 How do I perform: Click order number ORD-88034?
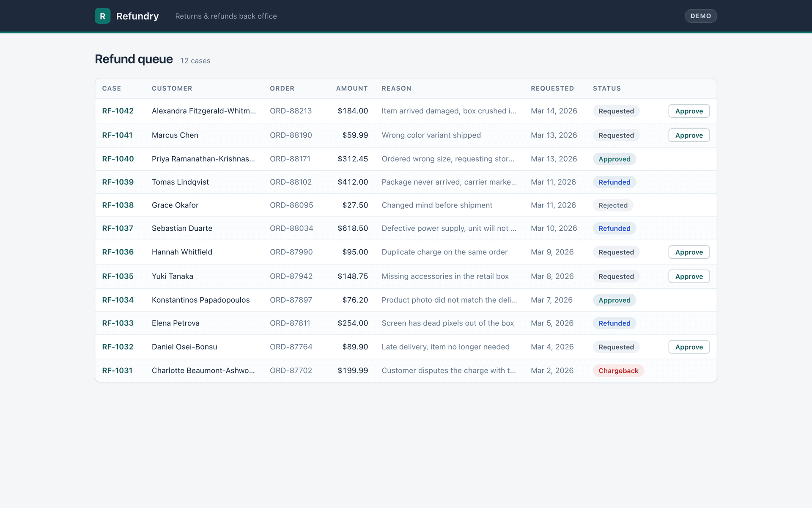pyautogui.click(x=291, y=228)
